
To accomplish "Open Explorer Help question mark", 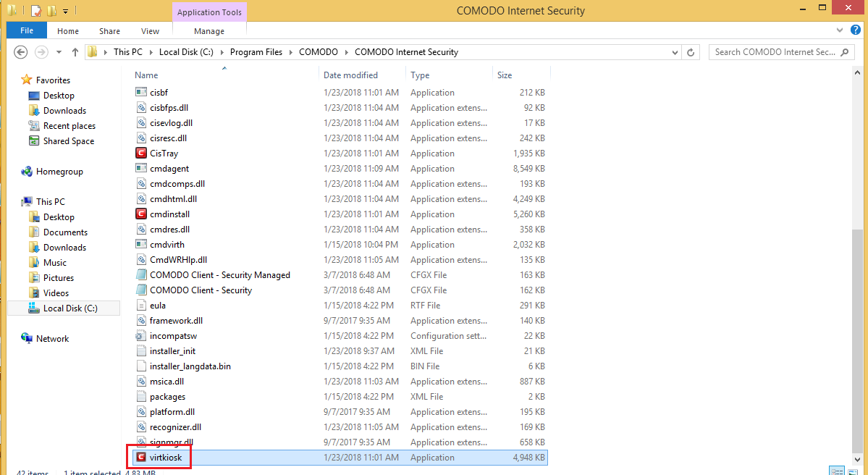I will pyautogui.click(x=855, y=30).
